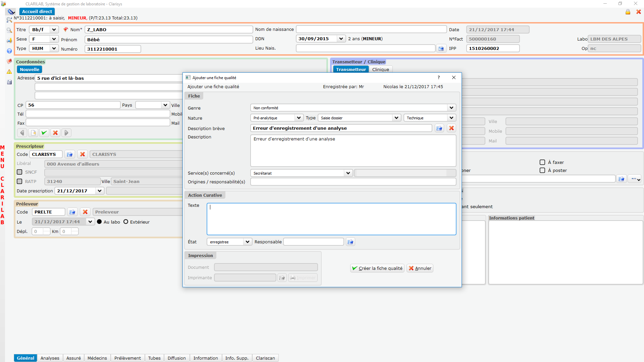This screenshot has height=362, width=644.
Task: Click in the Action Curative Texte field
Action: (331, 219)
